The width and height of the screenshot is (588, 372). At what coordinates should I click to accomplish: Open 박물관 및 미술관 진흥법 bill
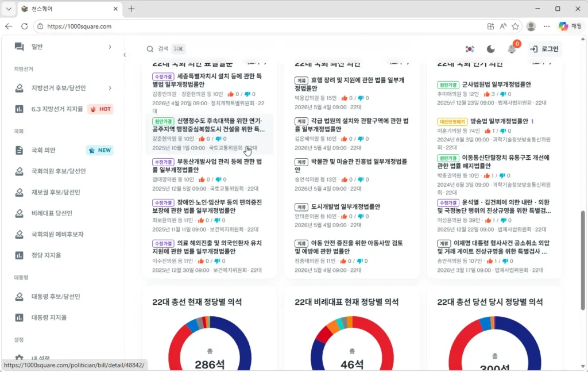pyautogui.click(x=351, y=166)
